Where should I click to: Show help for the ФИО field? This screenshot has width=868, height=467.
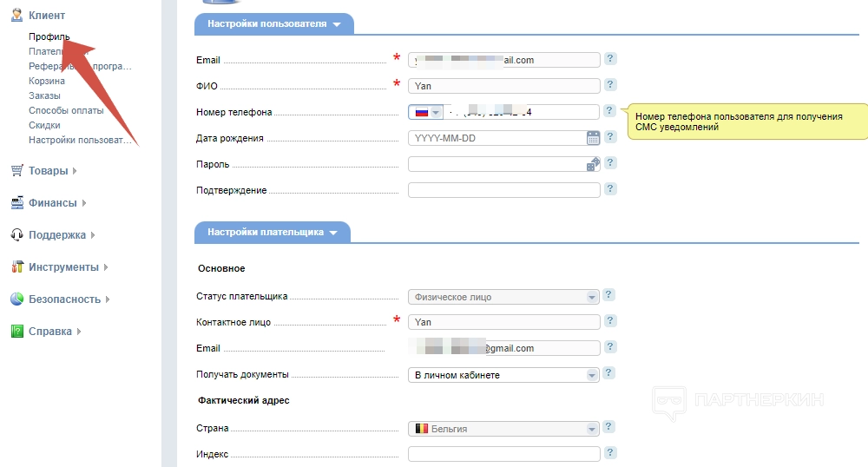(610, 85)
